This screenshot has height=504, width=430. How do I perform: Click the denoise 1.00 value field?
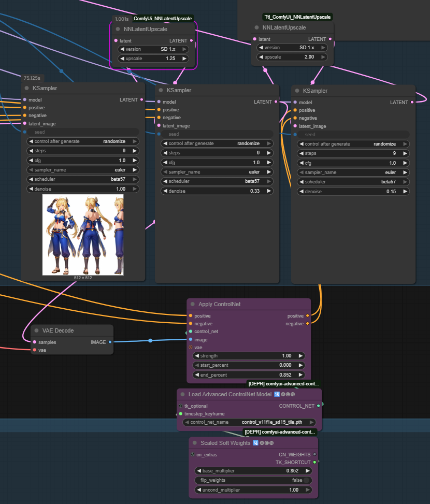coord(82,189)
